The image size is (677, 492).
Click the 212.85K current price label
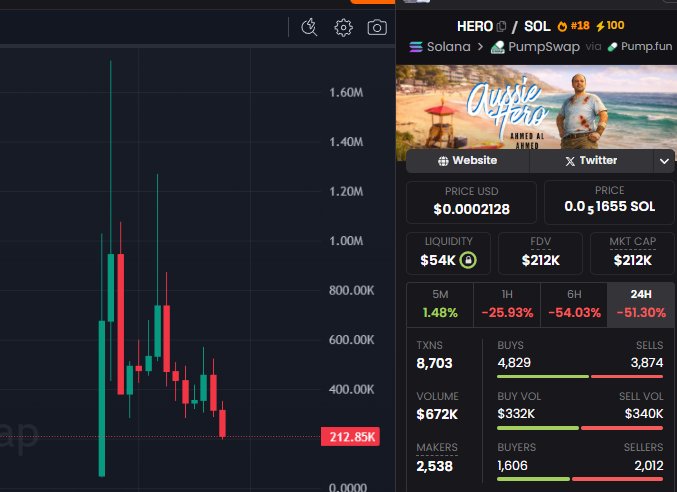350,437
